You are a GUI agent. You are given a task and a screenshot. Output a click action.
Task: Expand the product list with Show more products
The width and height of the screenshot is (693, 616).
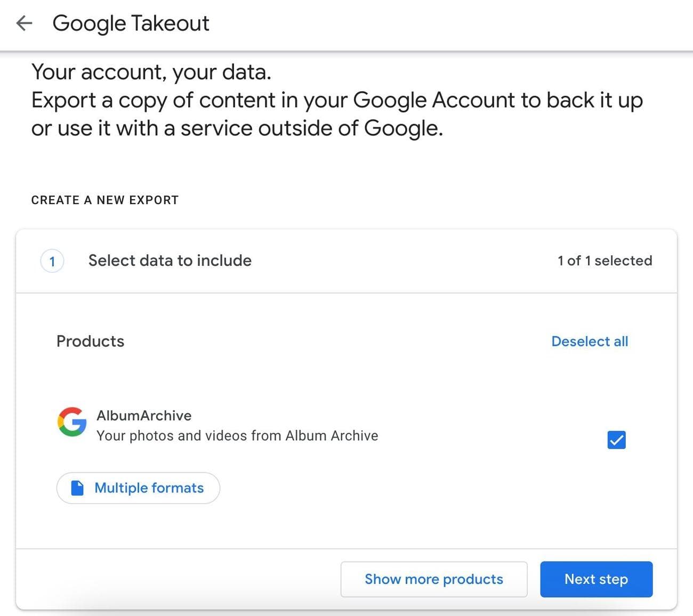(433, 579)
